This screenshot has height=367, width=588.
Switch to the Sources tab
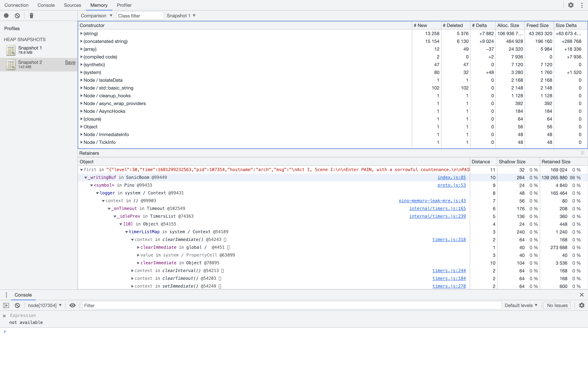[72, 5]
